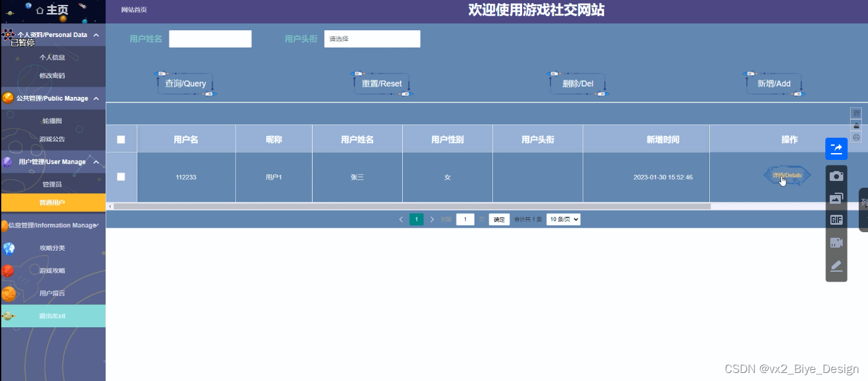Click the 用户1 nickname cell
868x381 pixels.
click(x=274, y=177)
